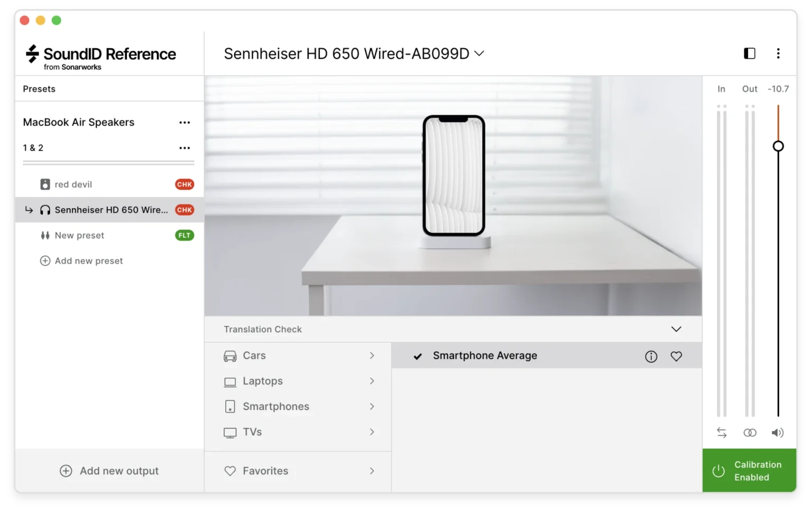Open the Favorites list
This screenshot has height=512, width=812.
point(298,471)
